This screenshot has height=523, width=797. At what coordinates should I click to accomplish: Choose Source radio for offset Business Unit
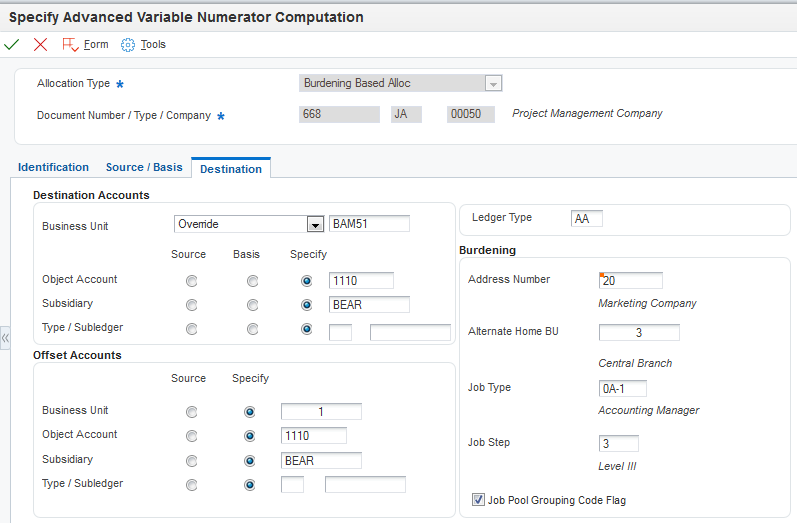coord(191,412)
